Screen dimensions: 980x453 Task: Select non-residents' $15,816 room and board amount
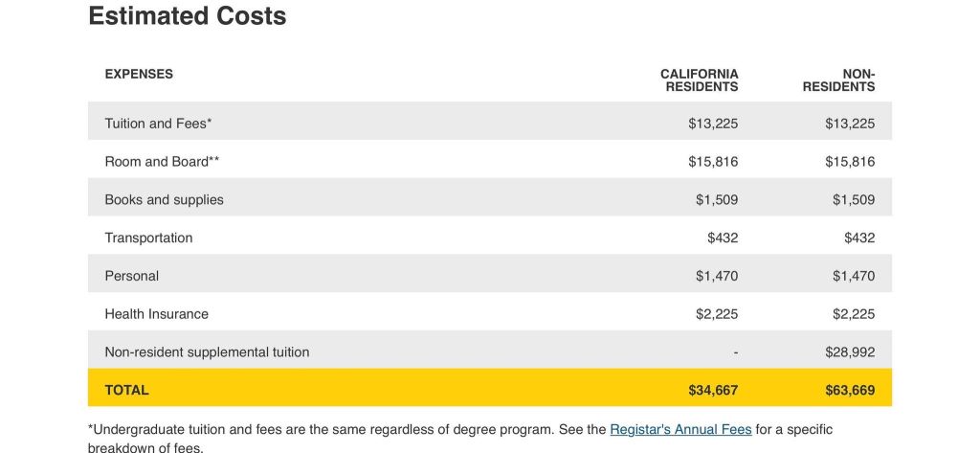850,162
